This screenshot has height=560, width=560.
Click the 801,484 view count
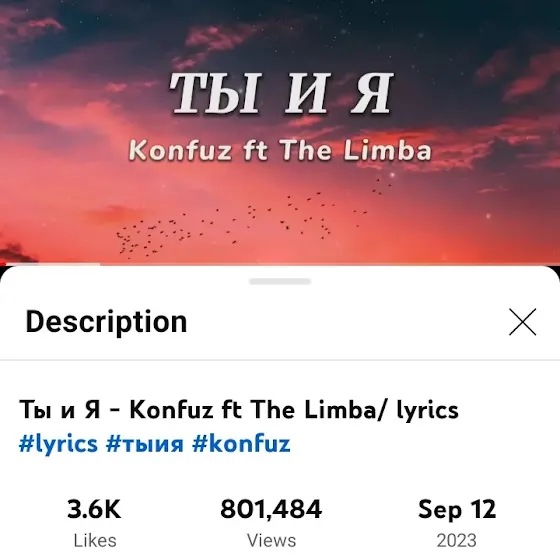point(271,509)
